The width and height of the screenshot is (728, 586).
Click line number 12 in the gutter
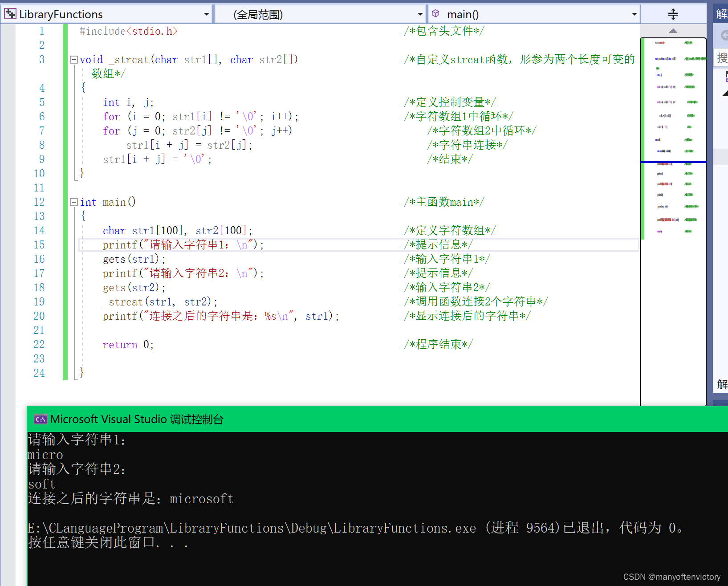[39, 202]
